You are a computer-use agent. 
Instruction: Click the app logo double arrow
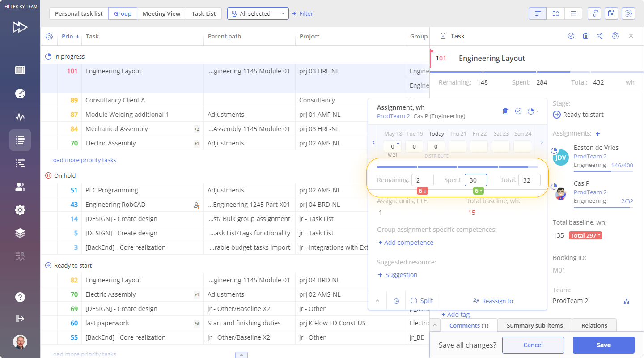[x=20, y=27]
